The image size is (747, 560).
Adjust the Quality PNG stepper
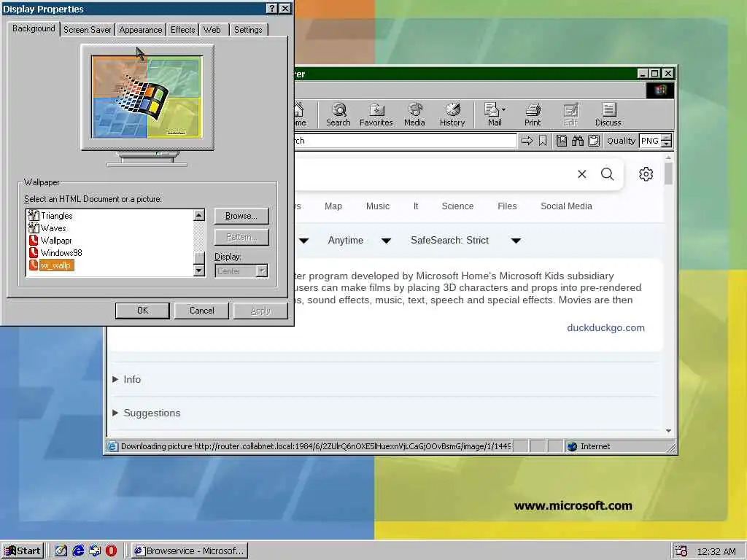coord(667,141)
